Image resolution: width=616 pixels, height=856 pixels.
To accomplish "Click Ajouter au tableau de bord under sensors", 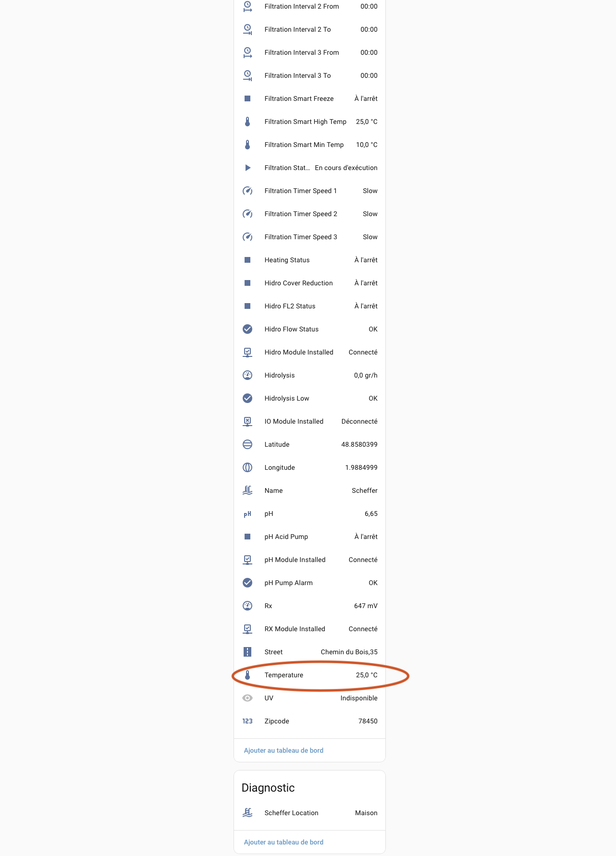I will [x=283, y=750].
